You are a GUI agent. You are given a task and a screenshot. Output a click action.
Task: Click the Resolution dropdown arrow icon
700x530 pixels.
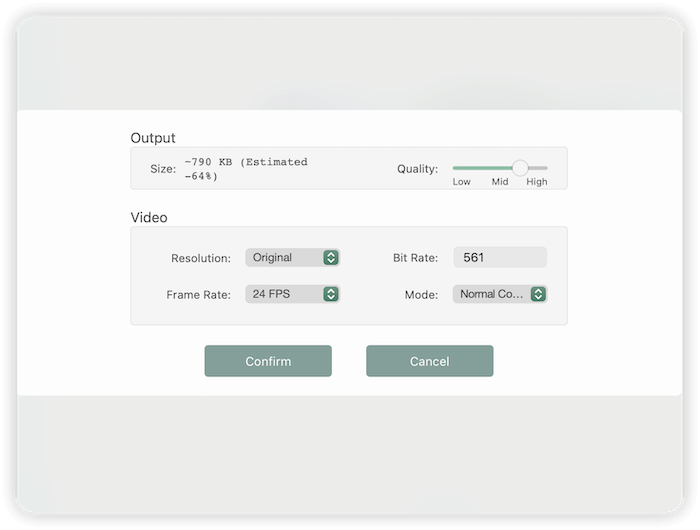pos(331,258)
